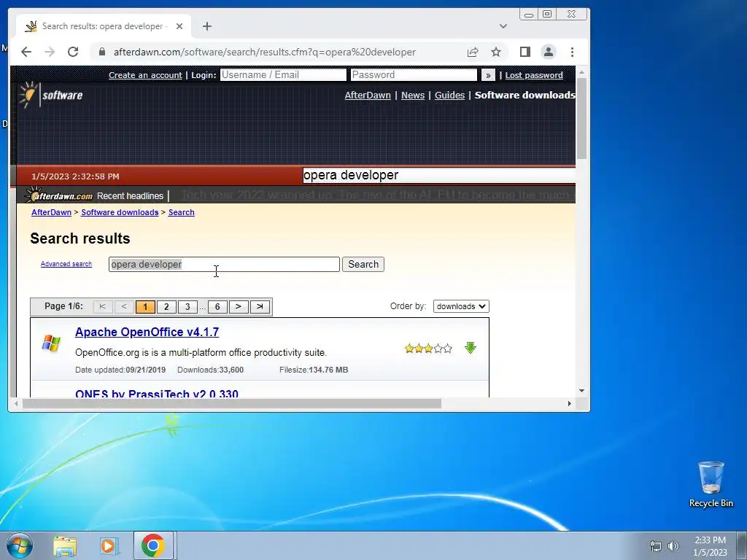The height and width of the screenshot is (560, 747).
Task: Go to previous page pagination arrow
Action: click(x=124, y=307)
